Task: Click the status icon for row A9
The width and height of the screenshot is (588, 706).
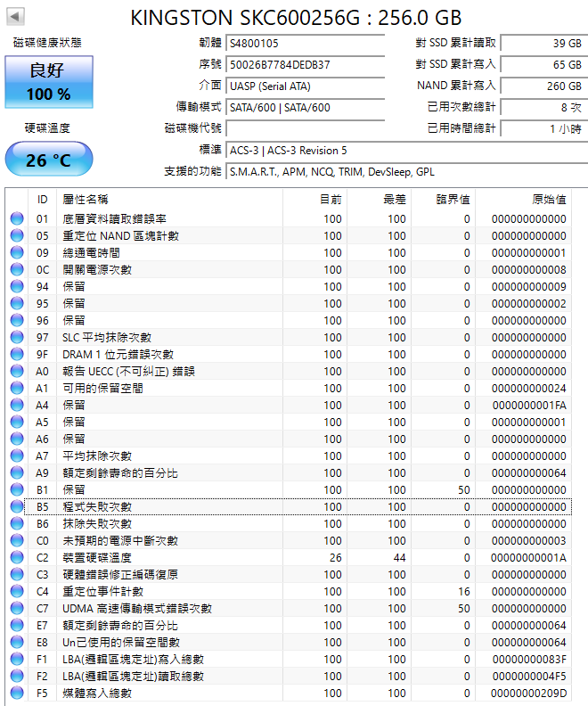Action: pyautogui.click(x=17, y=473)
